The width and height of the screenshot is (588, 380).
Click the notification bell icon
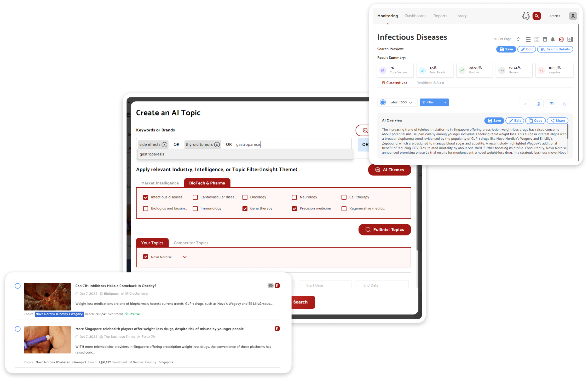tap(553, 39)
